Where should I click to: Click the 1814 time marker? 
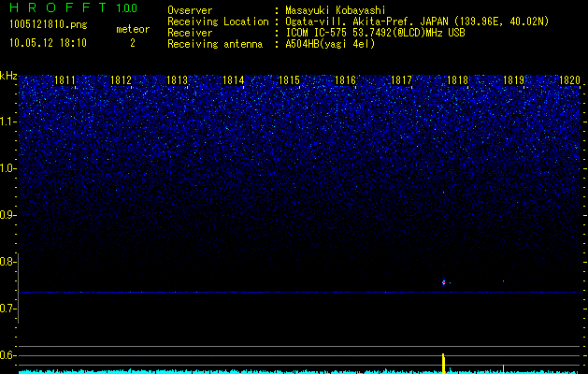click(233, 80)
